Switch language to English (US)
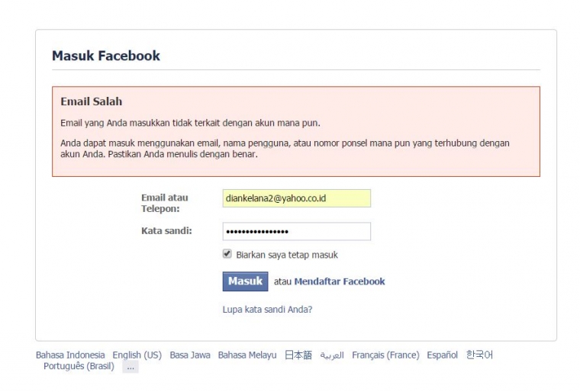This screenshot has height=392, width=580. [x=137, y=355]
